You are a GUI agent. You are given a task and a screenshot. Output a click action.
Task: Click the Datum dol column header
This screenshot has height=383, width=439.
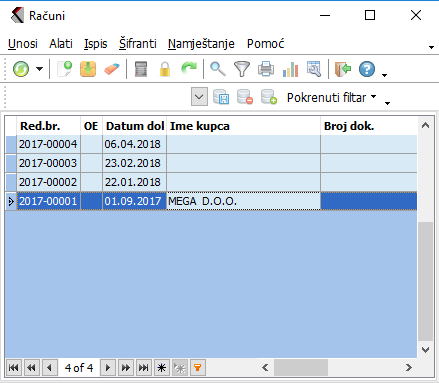135,126
